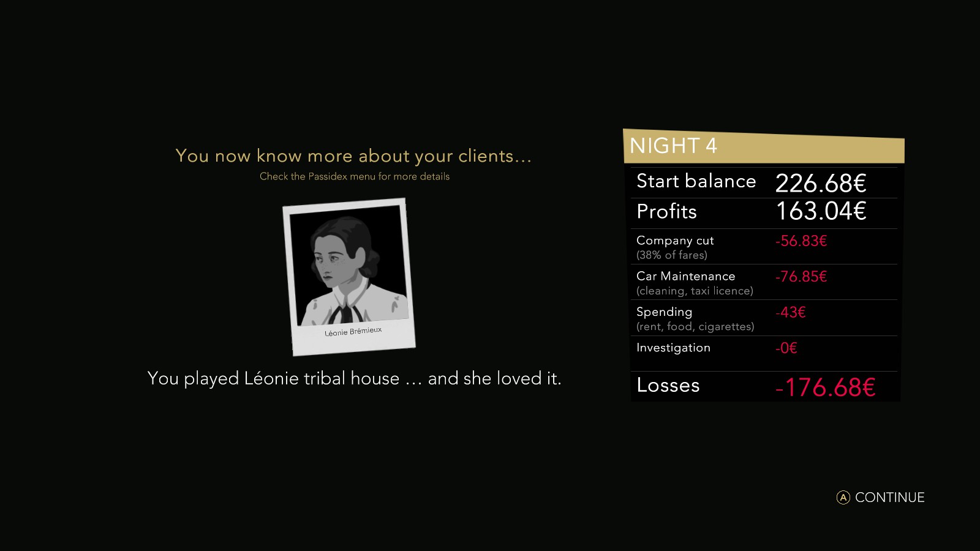This screenshot has height=551, width=980.
Task: Click the -176.68€ losses total
Action: tap(826, 388)
